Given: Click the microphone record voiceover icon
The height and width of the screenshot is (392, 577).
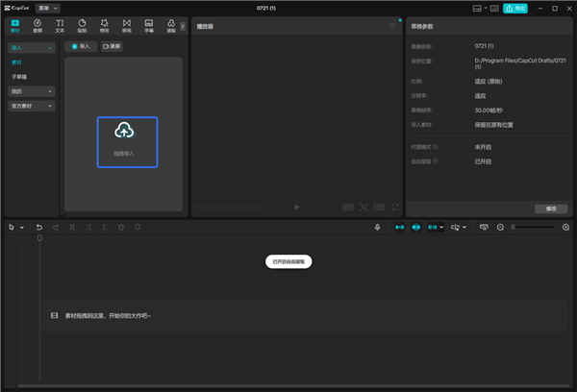Looking at the screenshot, I should click(x=378, y=227).
